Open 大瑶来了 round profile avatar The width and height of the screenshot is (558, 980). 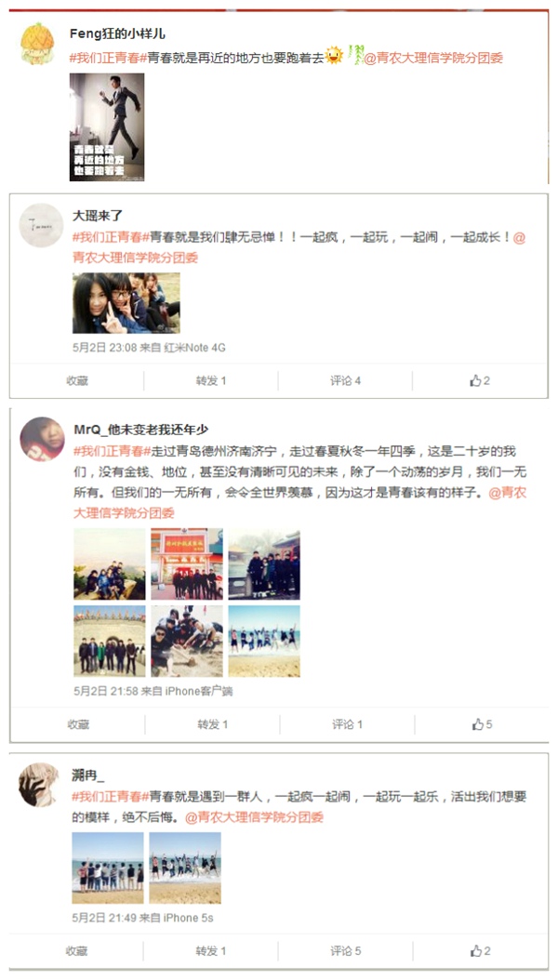click(41, 225)
